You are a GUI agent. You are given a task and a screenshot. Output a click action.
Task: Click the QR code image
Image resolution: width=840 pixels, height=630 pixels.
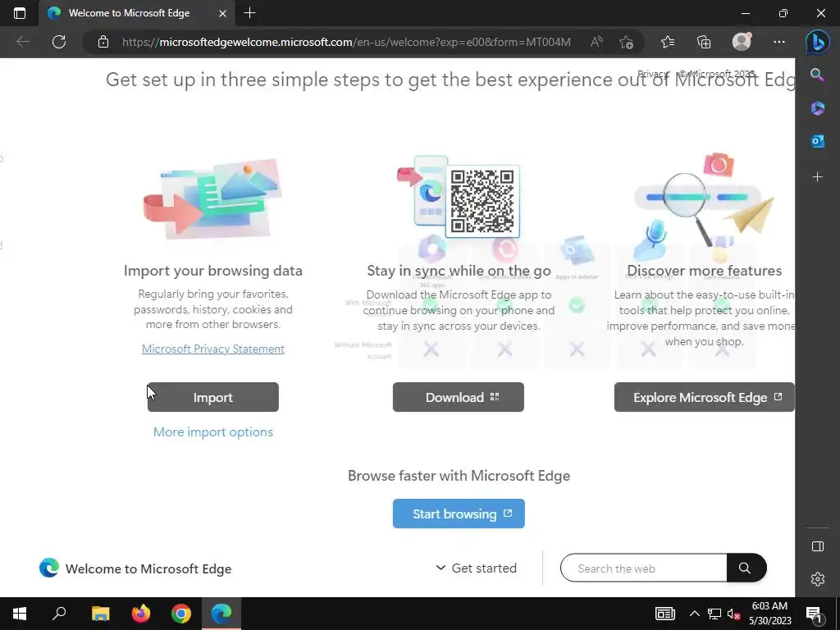click(482, 201)
